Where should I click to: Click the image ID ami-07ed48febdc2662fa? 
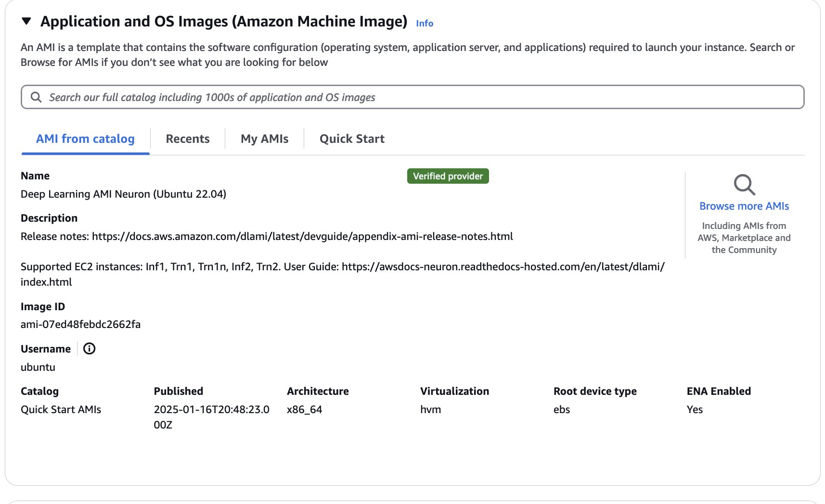coord(80,325)
